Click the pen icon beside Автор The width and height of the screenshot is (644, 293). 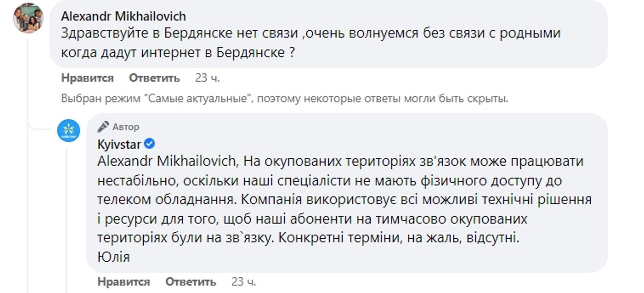click(x=103, y=127)
